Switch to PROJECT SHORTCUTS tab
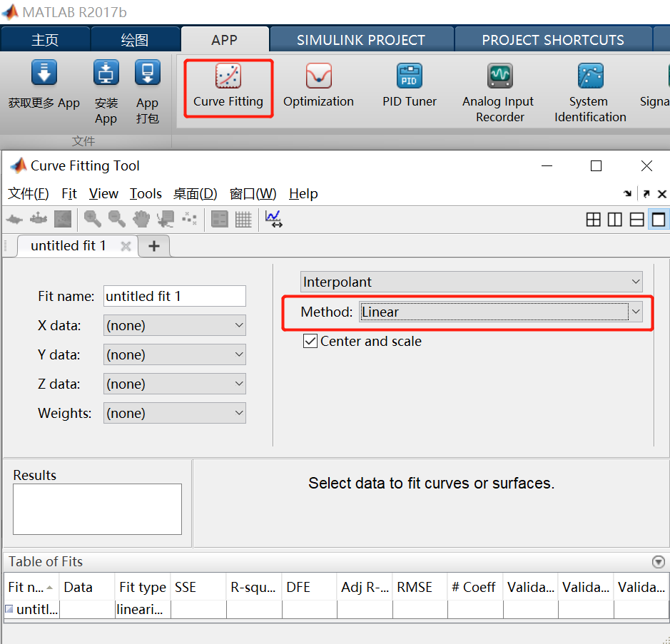670x644 pixels. pyautogui.click(x=553, y=39)
